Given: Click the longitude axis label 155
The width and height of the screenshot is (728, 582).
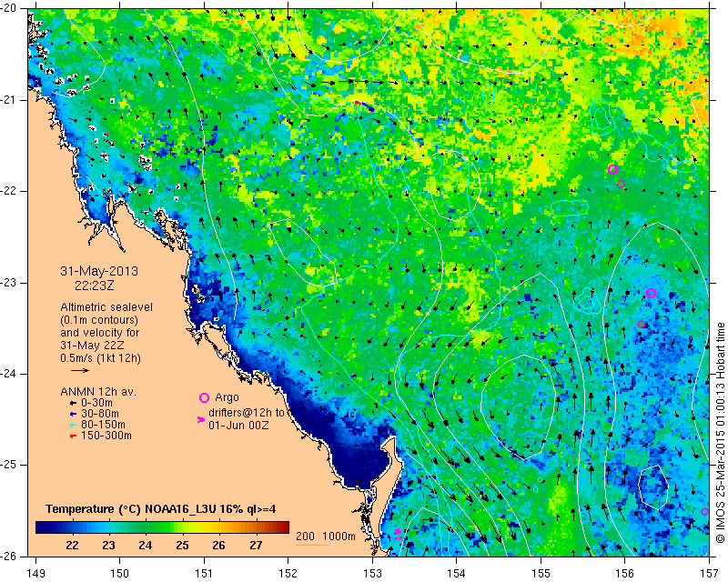Looking at the screenshot, I should 541,574.
